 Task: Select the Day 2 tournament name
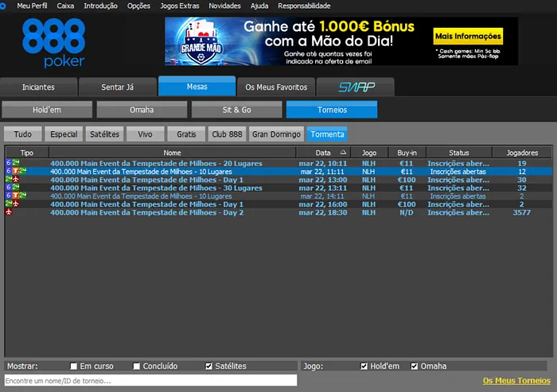(x=146, y=212)
